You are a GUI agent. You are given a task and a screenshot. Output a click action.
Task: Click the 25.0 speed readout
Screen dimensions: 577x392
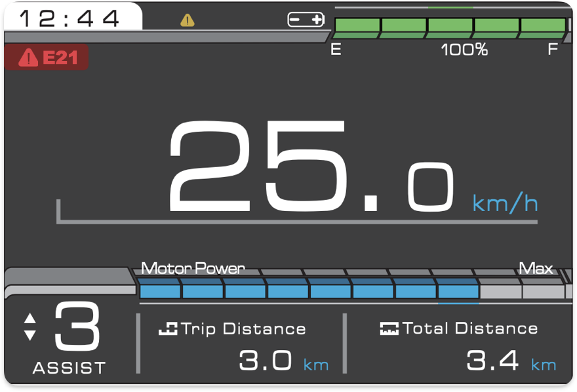tap(311, 167)
